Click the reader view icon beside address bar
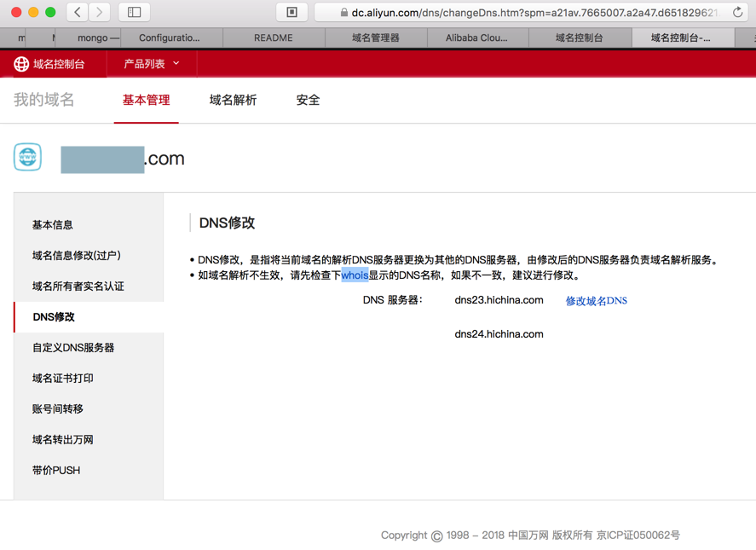This screenshot has height=550, width=756. click(x=291, y=12)
